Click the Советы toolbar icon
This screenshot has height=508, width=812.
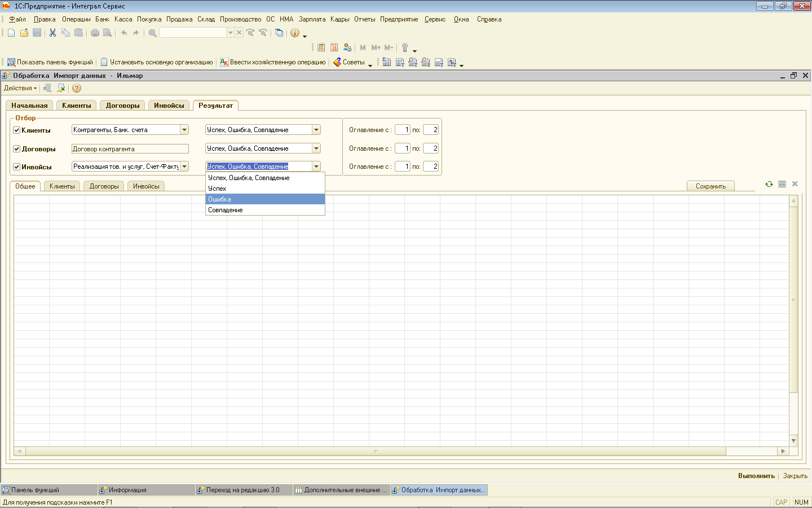click(349, 62)
